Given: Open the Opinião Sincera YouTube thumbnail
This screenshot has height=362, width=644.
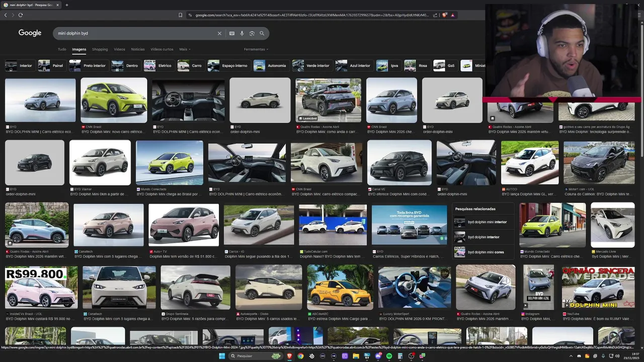Looking at the screenshot, I should (x=598, y=287).
